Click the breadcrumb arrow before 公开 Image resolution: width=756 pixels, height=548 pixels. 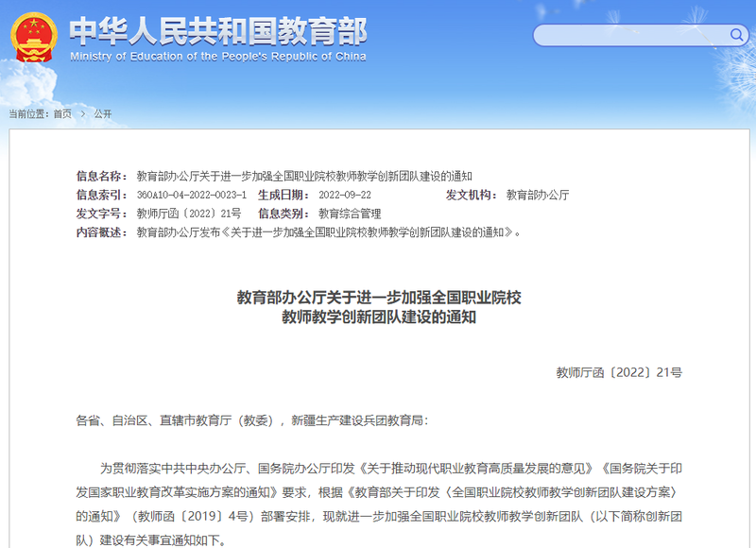pyautogui.click(x=82, y=113)
